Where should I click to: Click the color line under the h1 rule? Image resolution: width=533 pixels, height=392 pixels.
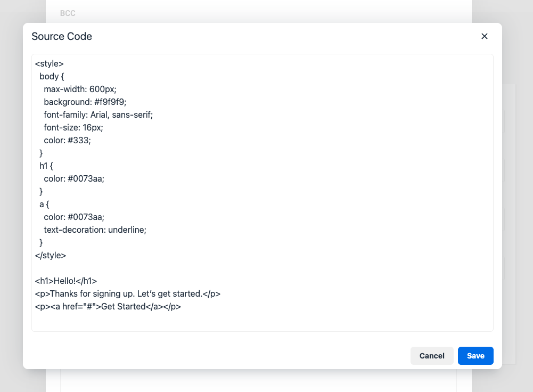pyautogui.click(x=74, y=179)
